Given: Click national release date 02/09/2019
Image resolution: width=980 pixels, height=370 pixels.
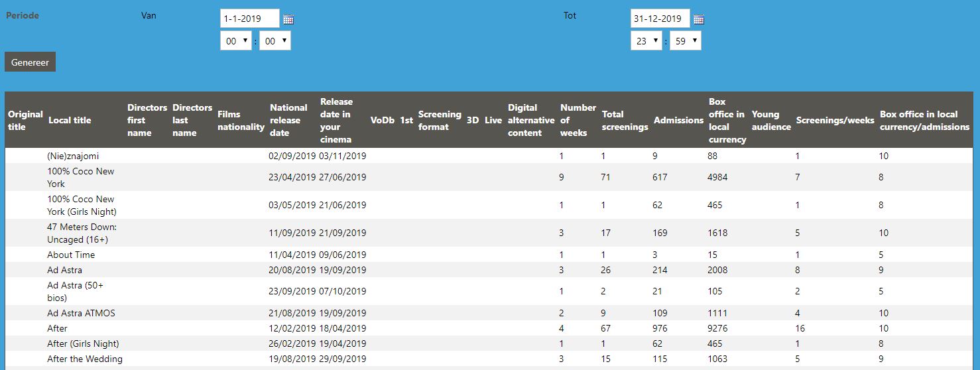Looking at the screenshot, I should click(x=292, y=156).
